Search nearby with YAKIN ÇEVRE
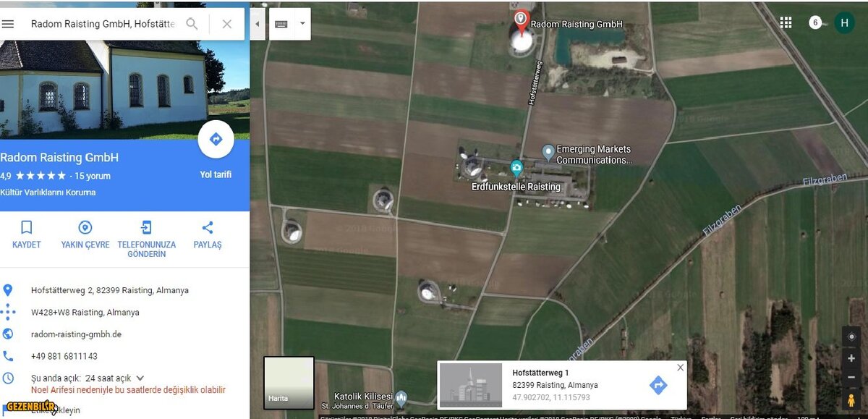 pos(85,234)
